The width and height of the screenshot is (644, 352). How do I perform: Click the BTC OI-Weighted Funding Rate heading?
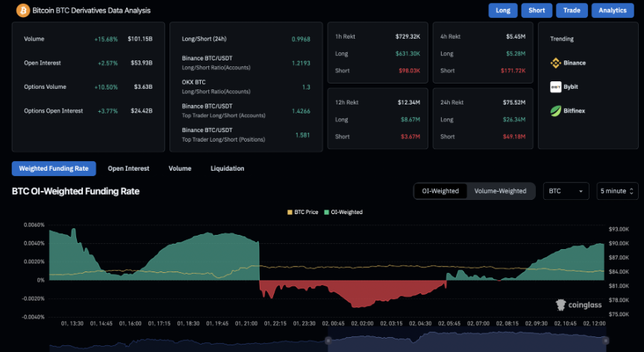(x=75, y=191)
